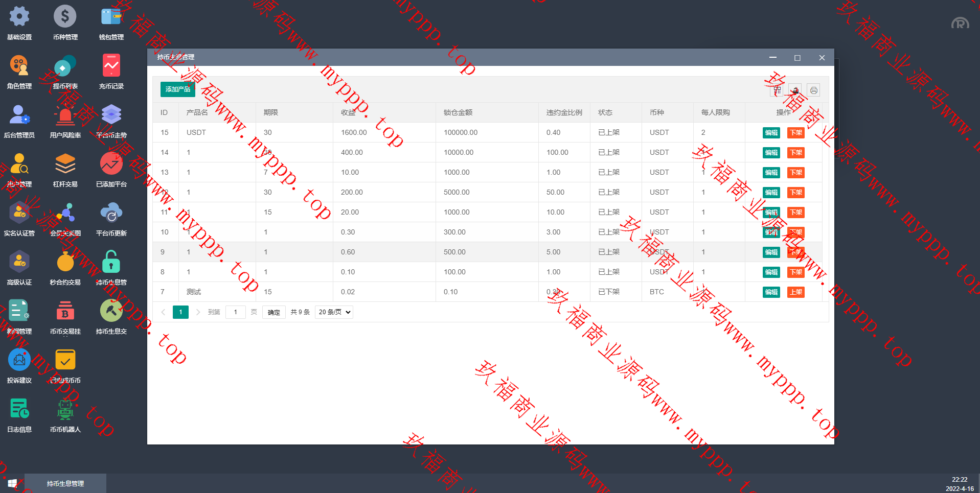Click 编辑 for product ID 15
The height and width of the screenshot is (493, 980).
pyautogui.click(x=771, y=133)
